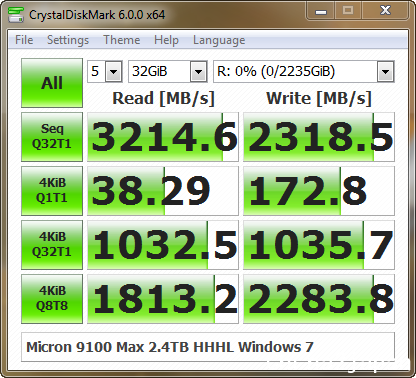Click the 4KiB Q1T1 read result 38.29
The image size is (416, 378).
(163, 191)
